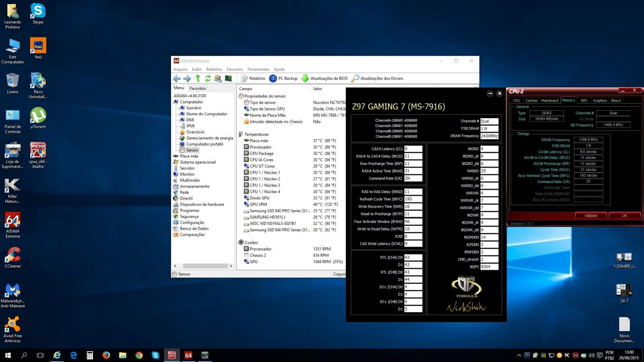Select Dispositivos de hardware in tree
The image size is (644, 362).
(202, 204)
